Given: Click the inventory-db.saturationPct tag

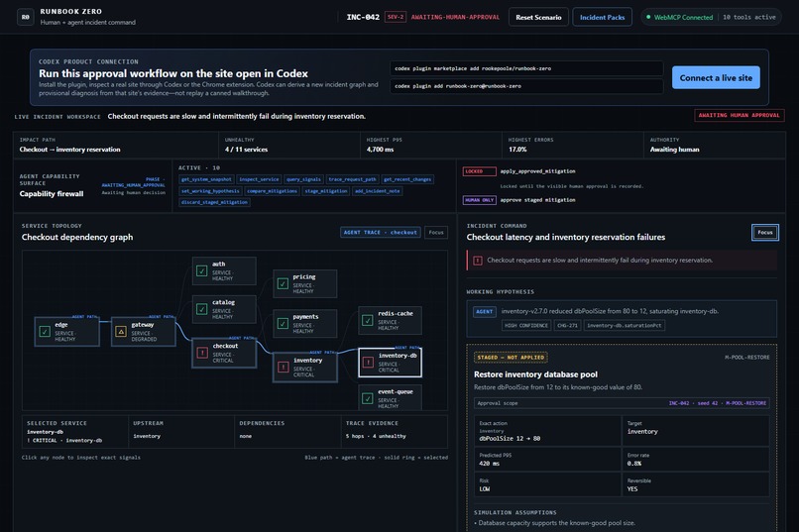Looking at the screenshot, I should coord(625,325).
